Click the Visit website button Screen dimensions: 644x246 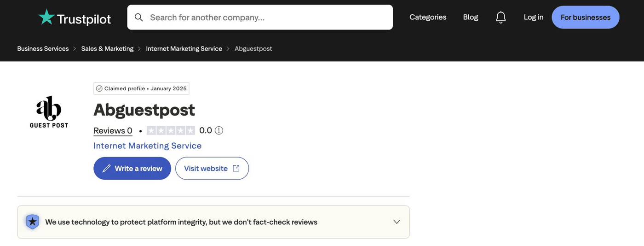[x=212, y=169]
